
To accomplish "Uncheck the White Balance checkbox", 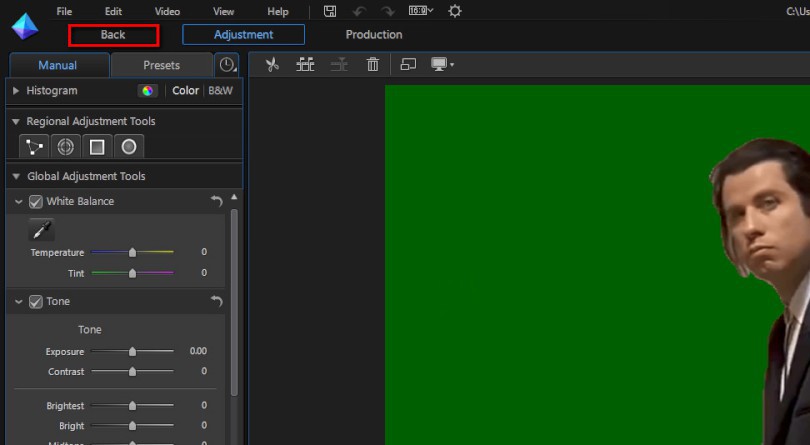I will point(36,202).
